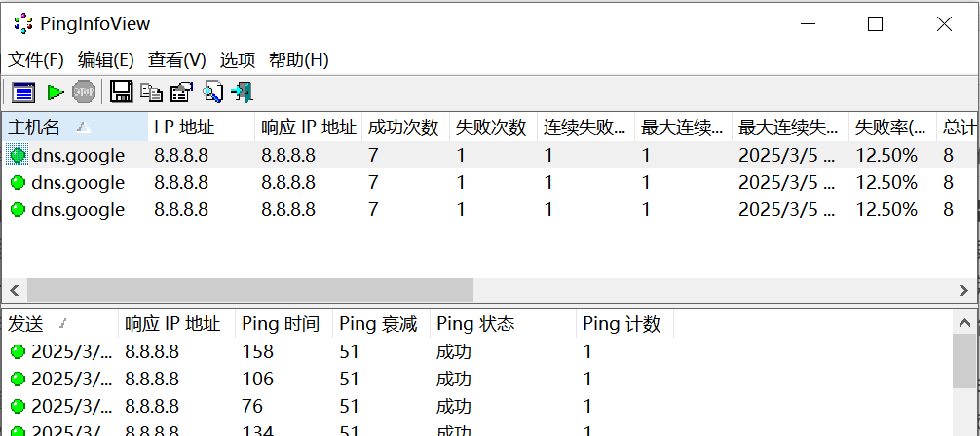Click the Exit door toolbar icon
The width and height of the screenshot is (980, 436).
pos(243,92)
